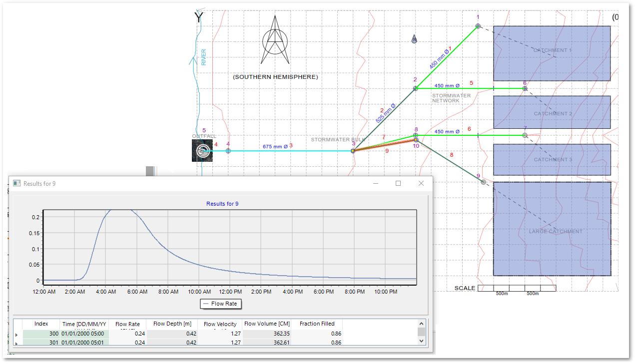Screen dimensions: 635x364
Task: Select the Catchment 2 polygon
Action: click(552, 112)
